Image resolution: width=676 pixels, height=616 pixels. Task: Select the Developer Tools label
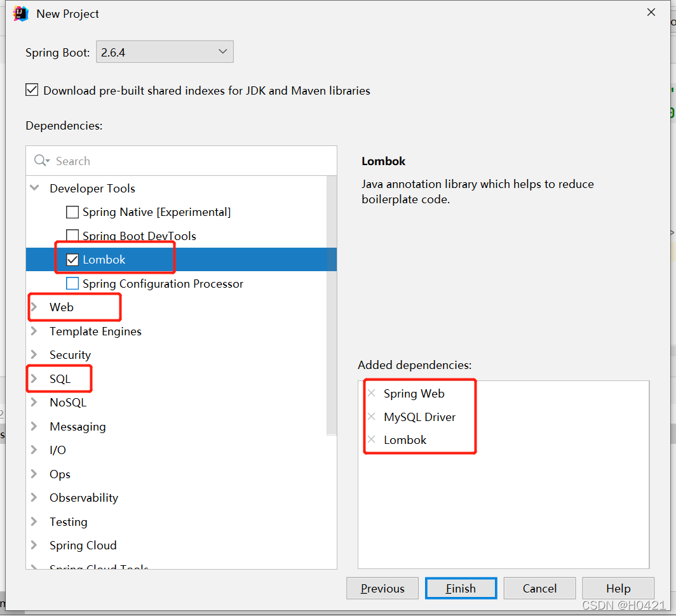tap(92, 189)
